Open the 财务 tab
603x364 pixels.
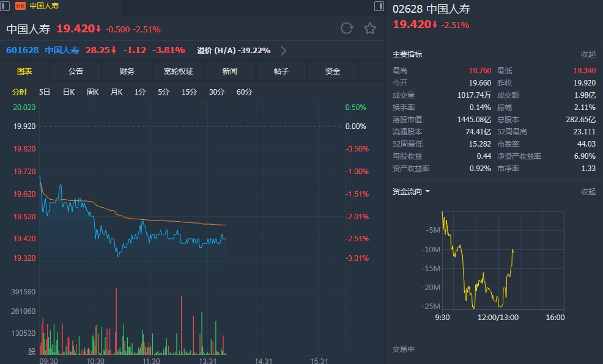[127, 71]
